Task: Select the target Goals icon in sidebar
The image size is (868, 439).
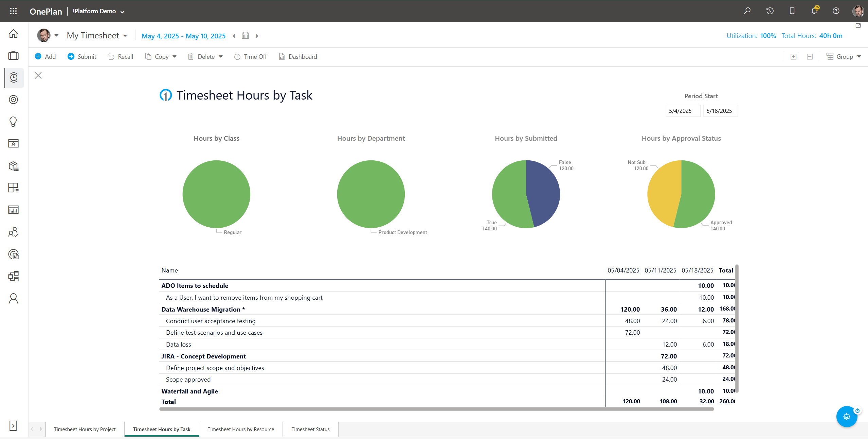Action: pos(13,100)
